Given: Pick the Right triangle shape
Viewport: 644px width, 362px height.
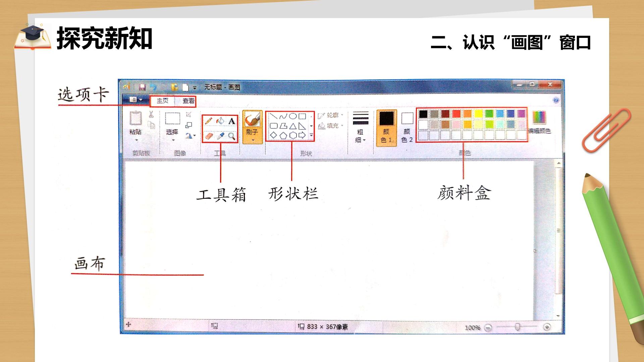Looking at the screenshot, I should click(302, 126).
